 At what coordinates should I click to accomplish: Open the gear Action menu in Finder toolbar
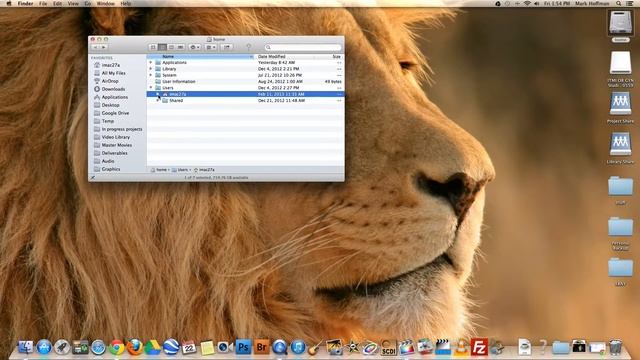click(x=195, y=47)
